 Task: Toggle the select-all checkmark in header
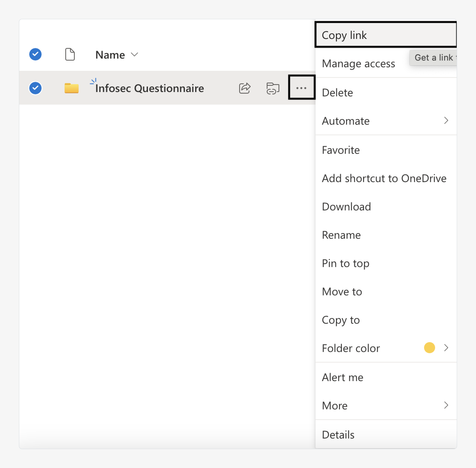point(35,54)
